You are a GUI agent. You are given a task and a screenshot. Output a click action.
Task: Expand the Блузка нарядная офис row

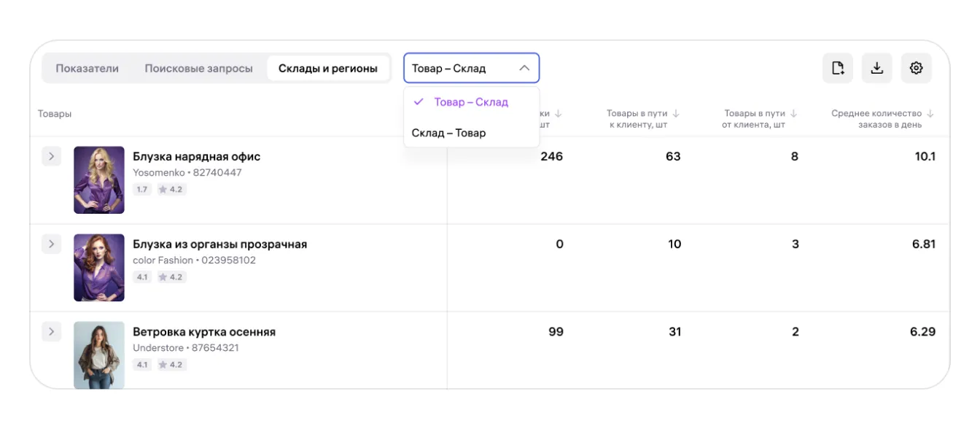(x=51, y=156)
